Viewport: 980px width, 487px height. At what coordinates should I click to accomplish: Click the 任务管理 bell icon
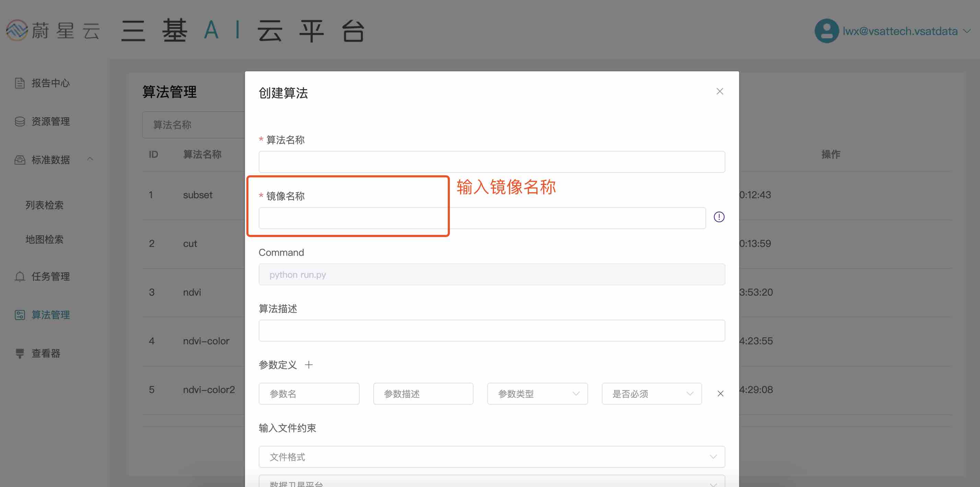tap(20, 276)
